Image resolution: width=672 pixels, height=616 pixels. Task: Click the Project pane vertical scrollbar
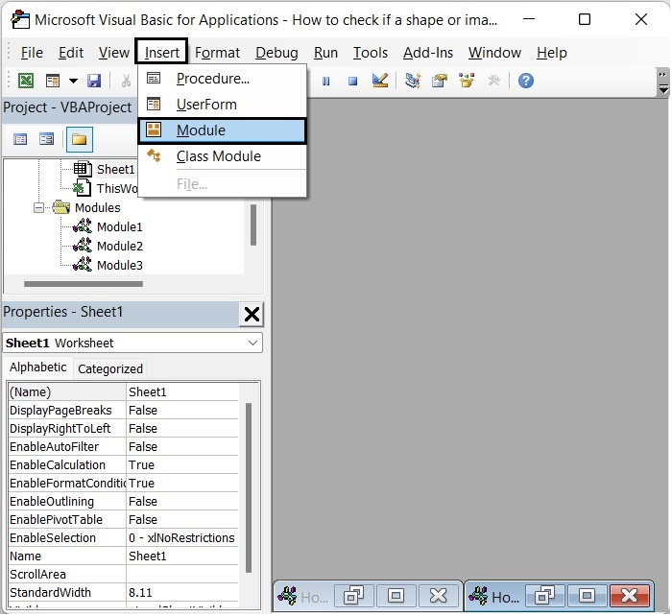(253, 225)
